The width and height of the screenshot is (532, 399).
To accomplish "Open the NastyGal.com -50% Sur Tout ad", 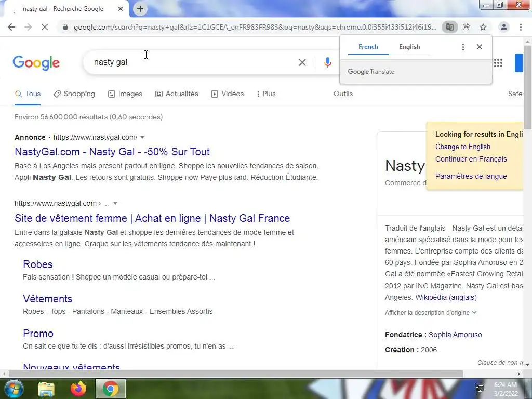I will (x=112, y=152).
